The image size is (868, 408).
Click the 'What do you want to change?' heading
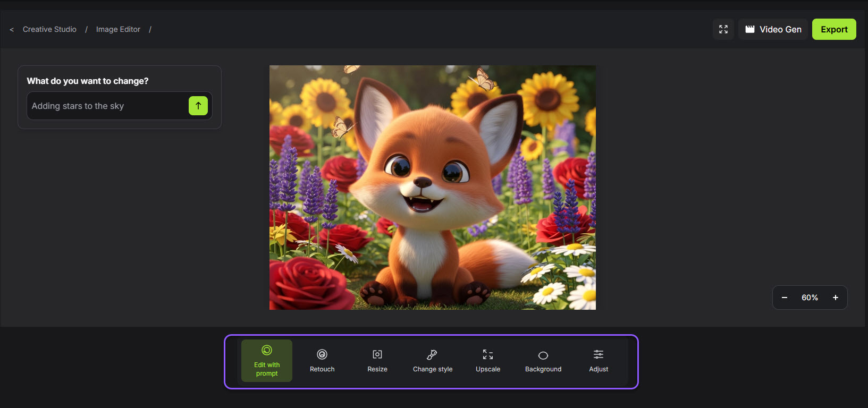88,81
